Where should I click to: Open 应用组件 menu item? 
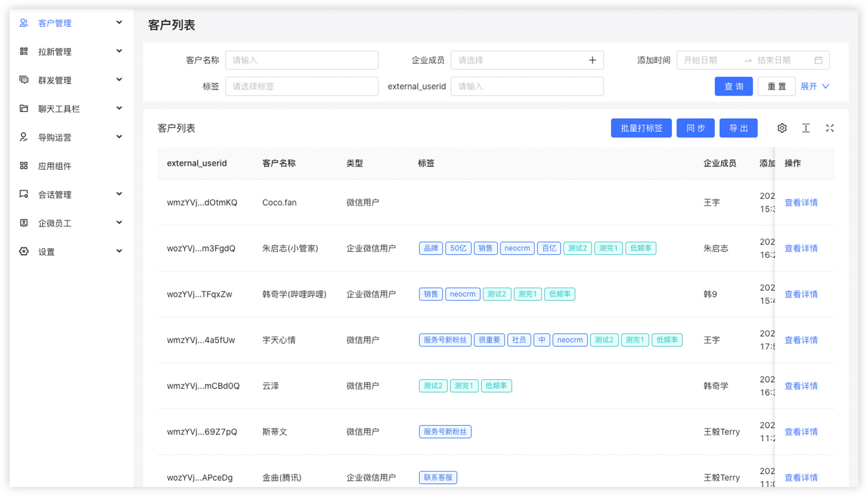[71, 166]
